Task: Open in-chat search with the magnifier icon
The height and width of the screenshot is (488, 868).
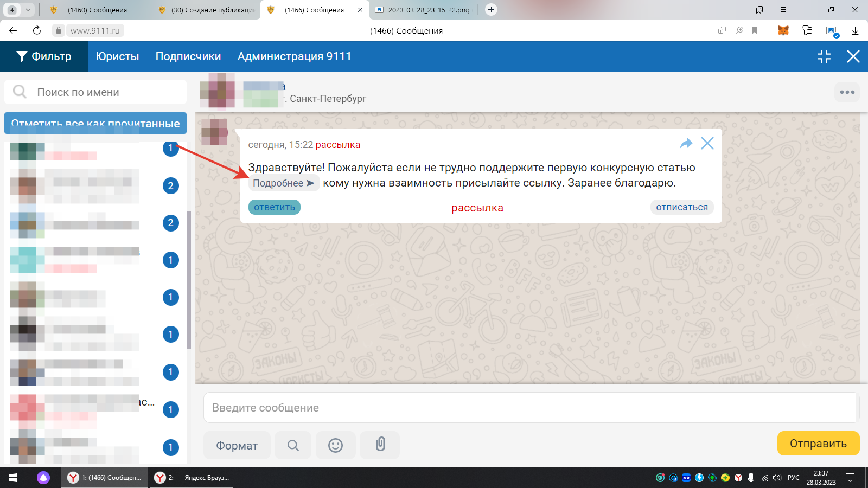Action: pos(293,445)
